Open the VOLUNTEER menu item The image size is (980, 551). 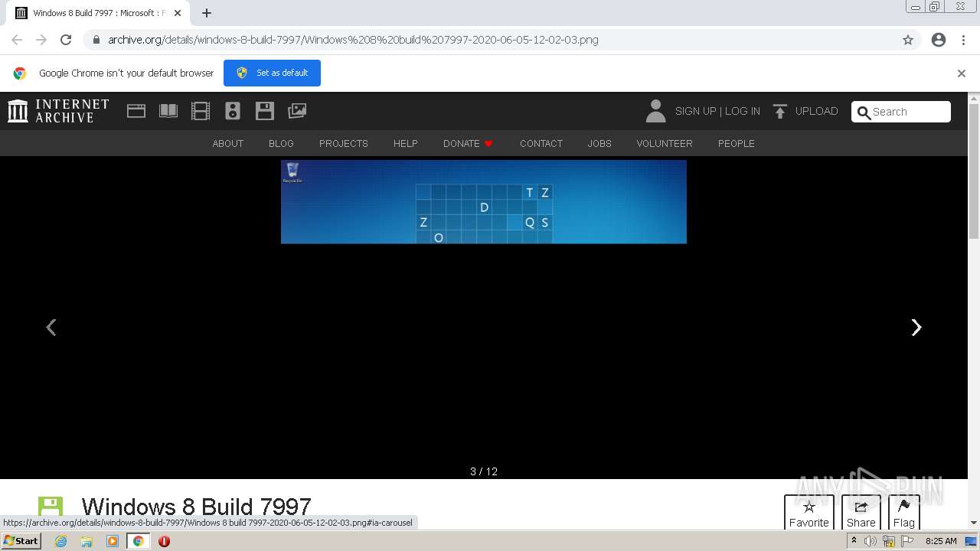coord(665,143)
